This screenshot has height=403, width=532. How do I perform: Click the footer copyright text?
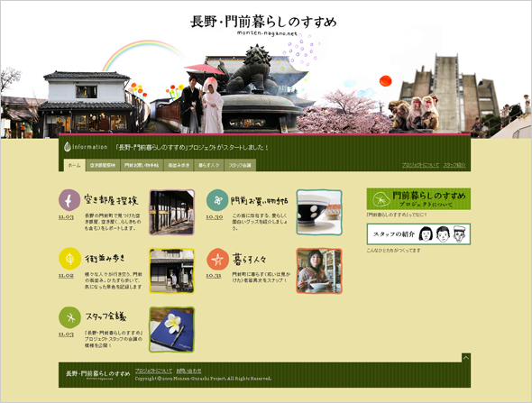tap(203, 379)
